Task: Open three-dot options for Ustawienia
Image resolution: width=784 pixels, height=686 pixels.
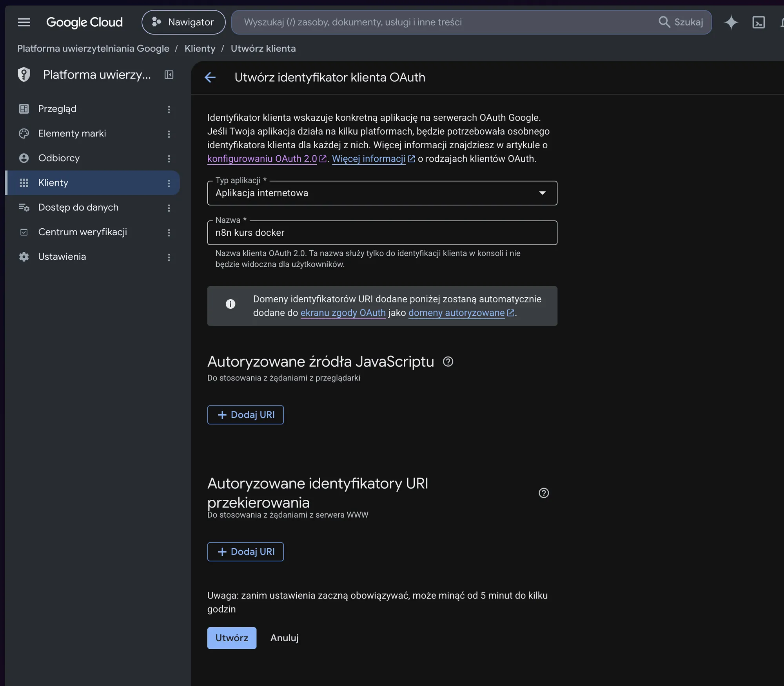Action: pos(169,258)
